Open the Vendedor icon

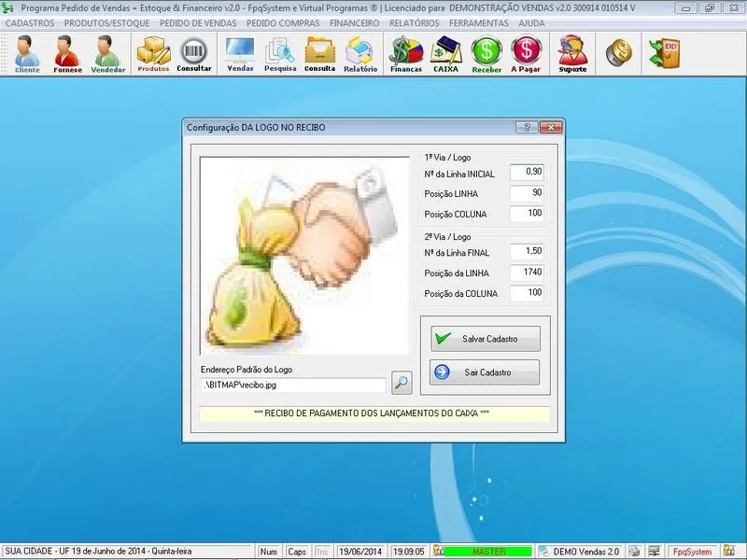point(108,54)
